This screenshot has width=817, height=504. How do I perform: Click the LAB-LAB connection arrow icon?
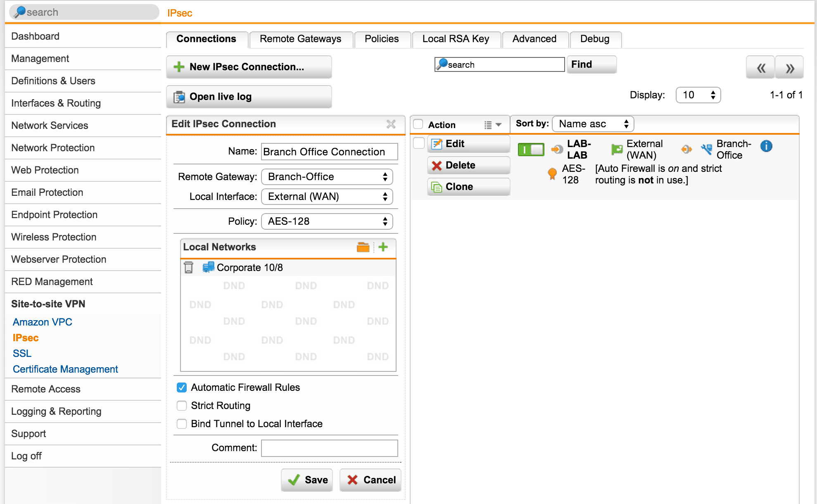point(557,149)
